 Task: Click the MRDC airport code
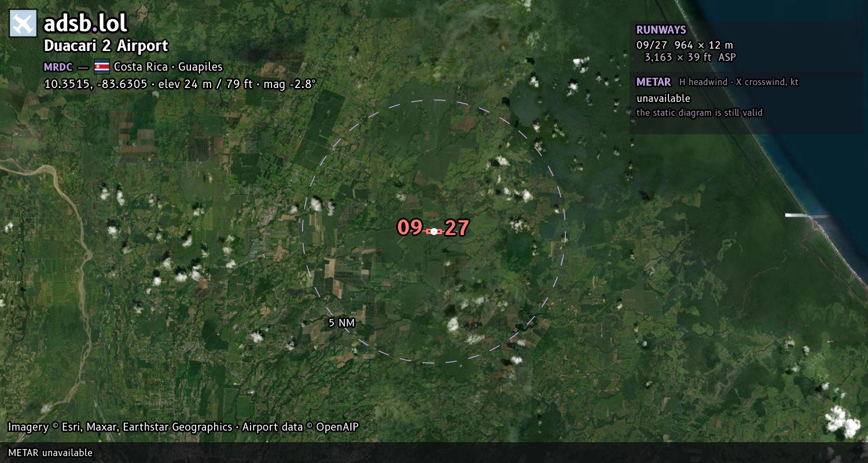[58, 67]
